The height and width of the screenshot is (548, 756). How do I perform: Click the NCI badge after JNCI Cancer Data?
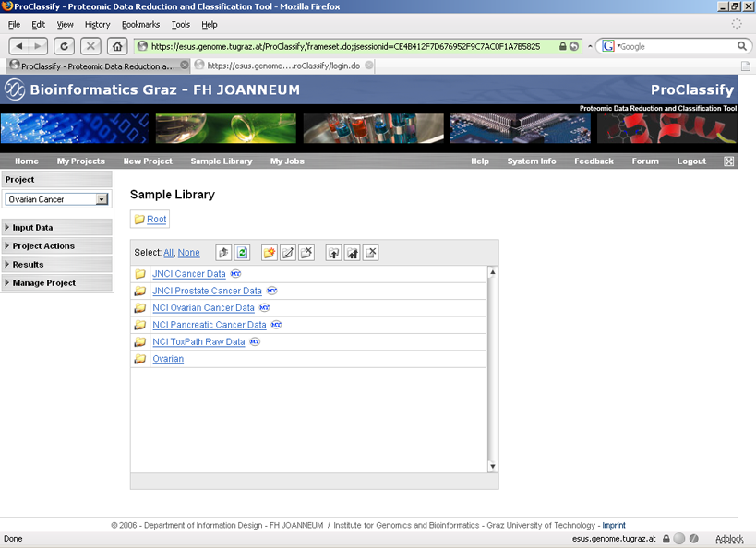235,274
